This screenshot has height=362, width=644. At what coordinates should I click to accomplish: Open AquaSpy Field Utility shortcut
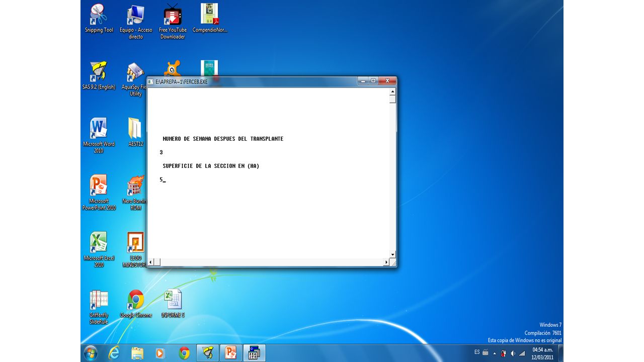point(134,79)
